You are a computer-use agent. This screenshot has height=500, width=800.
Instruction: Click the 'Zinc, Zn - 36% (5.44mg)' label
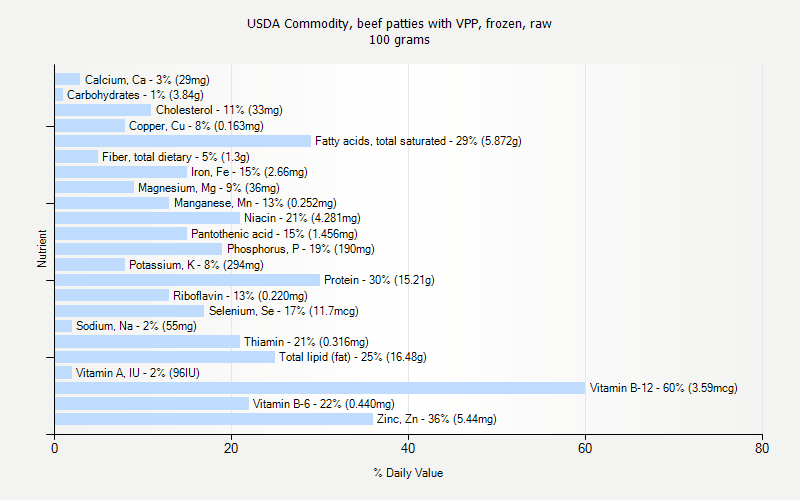pos(436,419)
